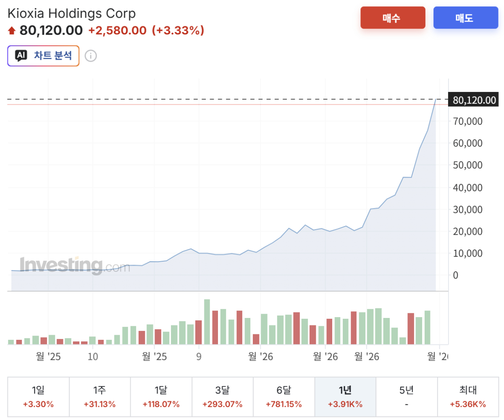Click the AI badge icon

point(21,55)
